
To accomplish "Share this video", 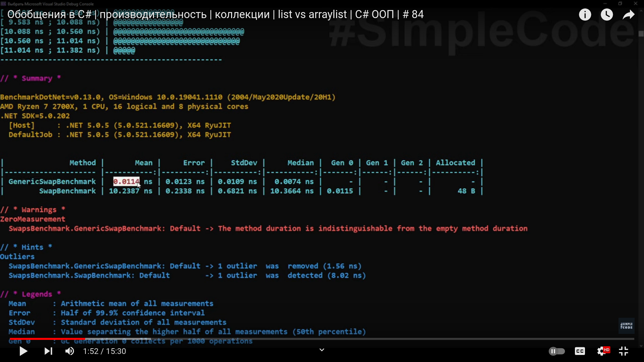I will tap(628, 14).
